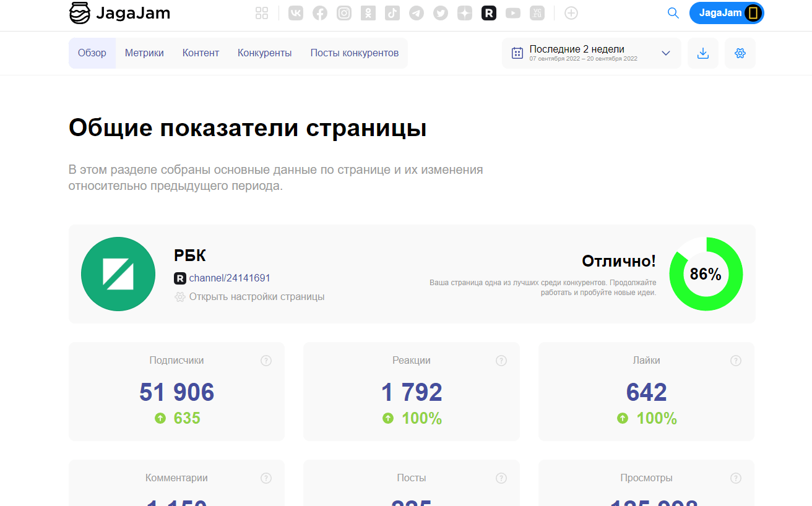This screenshot has width=812, height=506.
Task: Select the 635 subscriber growth figure
Action: 187,418
